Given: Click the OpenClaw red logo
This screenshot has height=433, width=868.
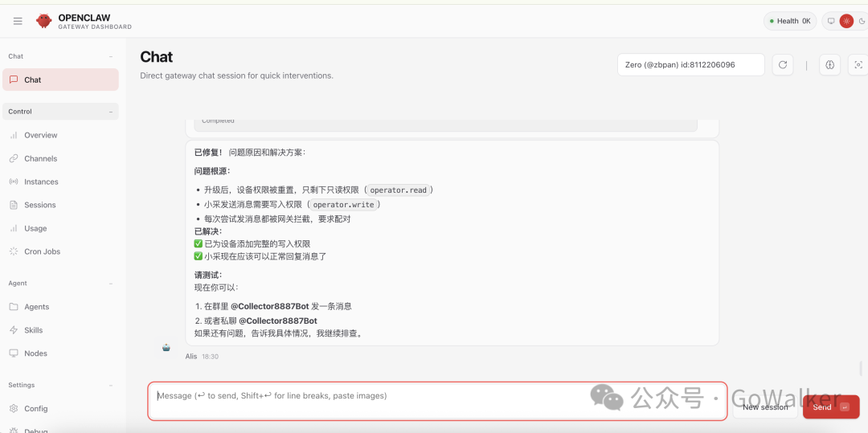Looking at the screenshot, I should click(43, 21).
